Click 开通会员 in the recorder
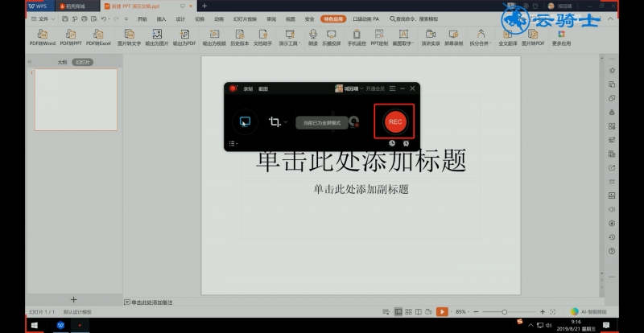Screen dimensions: 644x333 click(x=375, y=88)
